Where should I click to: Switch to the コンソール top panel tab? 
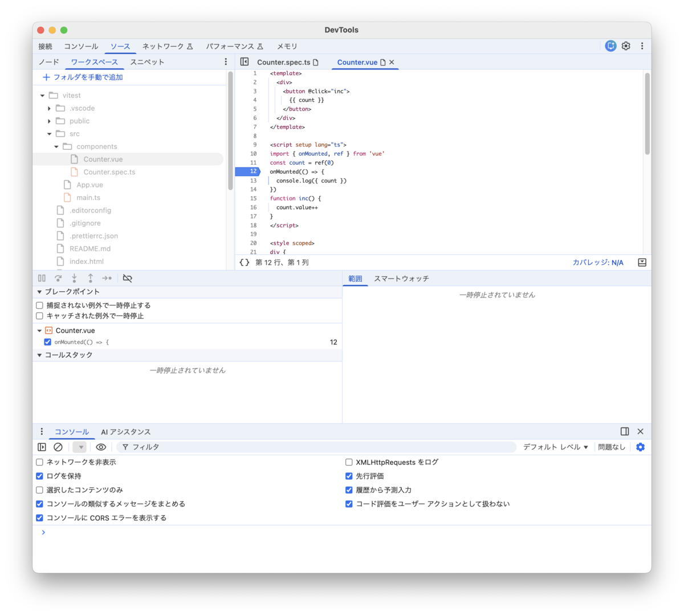[x=81, y=46]
